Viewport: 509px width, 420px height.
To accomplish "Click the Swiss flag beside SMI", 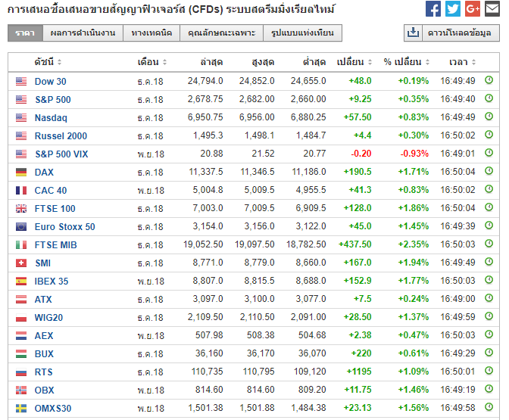I will click(21, 263).
